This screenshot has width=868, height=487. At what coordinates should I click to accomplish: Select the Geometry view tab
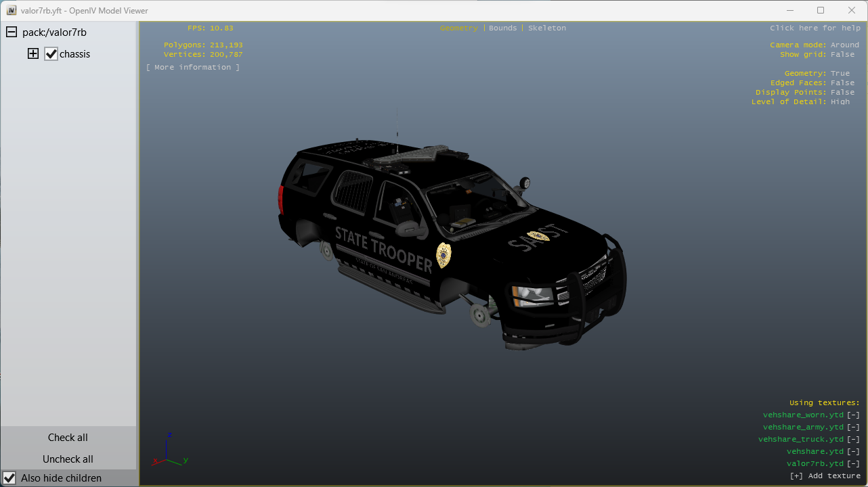point(458,28)
